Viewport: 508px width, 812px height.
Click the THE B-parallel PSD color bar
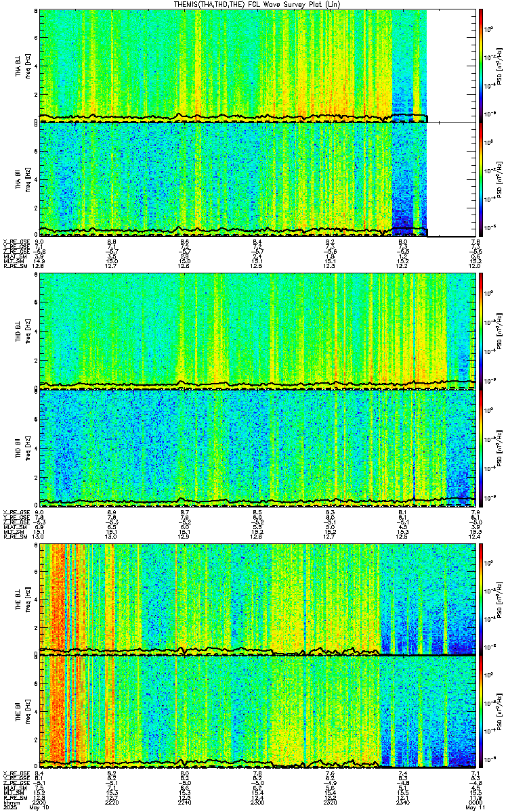click(481, 713)
